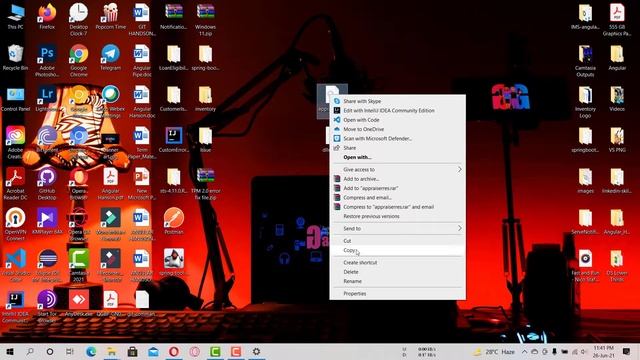The image size is (640, 360).
Task: Open Settings gear on taskbar
Action: coord(256,351)
